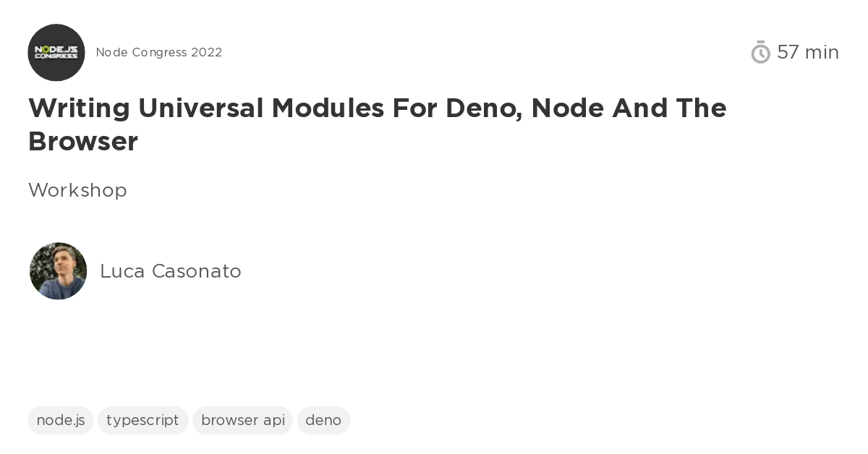Select the 57 min duration text
This screenshot has width=868, height=454.
pos(808,52)
